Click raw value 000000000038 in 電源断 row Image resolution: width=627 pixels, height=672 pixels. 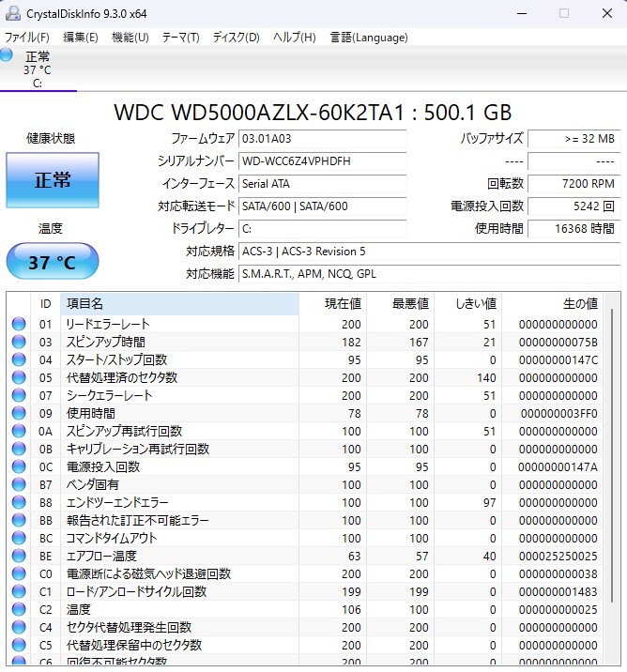point(558,573)
